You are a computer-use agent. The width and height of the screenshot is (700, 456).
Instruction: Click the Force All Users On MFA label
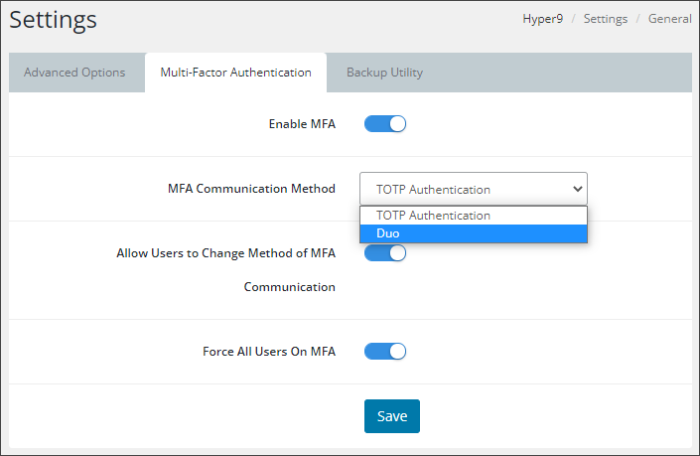coord(269,351)
